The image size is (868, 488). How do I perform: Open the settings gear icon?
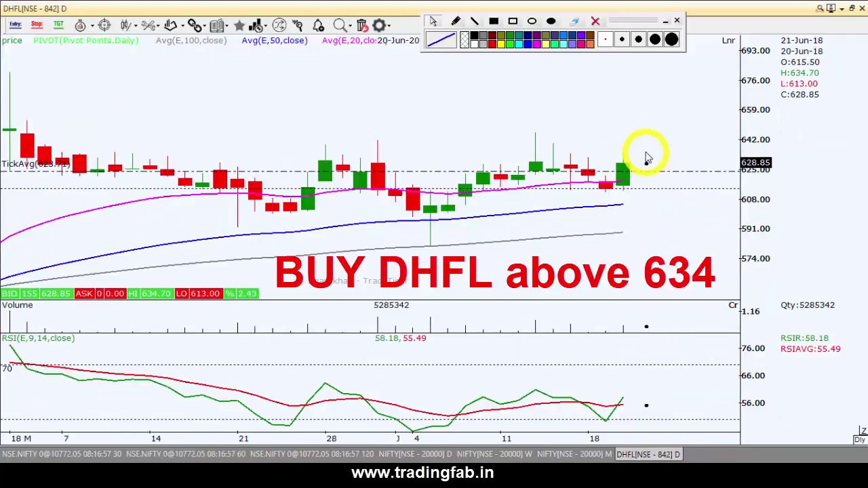pyautogui.click(x=378, y=25)
